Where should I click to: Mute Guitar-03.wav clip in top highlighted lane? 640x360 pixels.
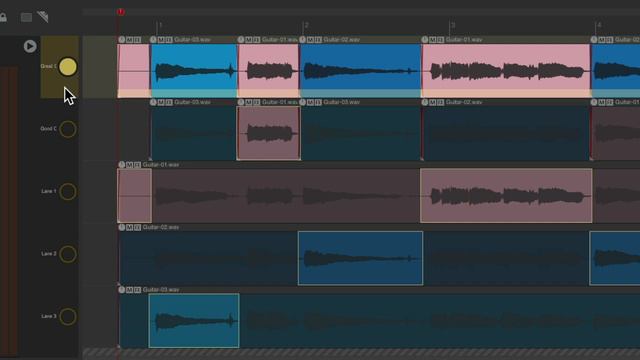[161, 40]
